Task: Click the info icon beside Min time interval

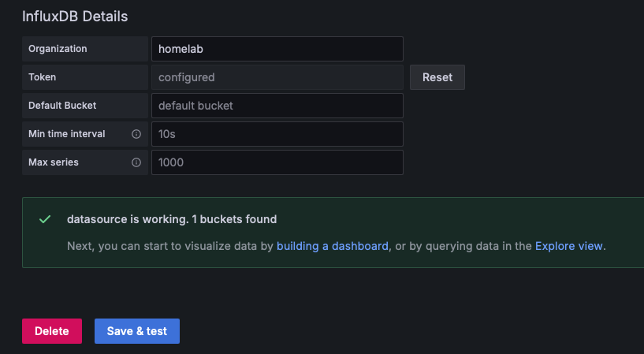Action: (136, 134)
